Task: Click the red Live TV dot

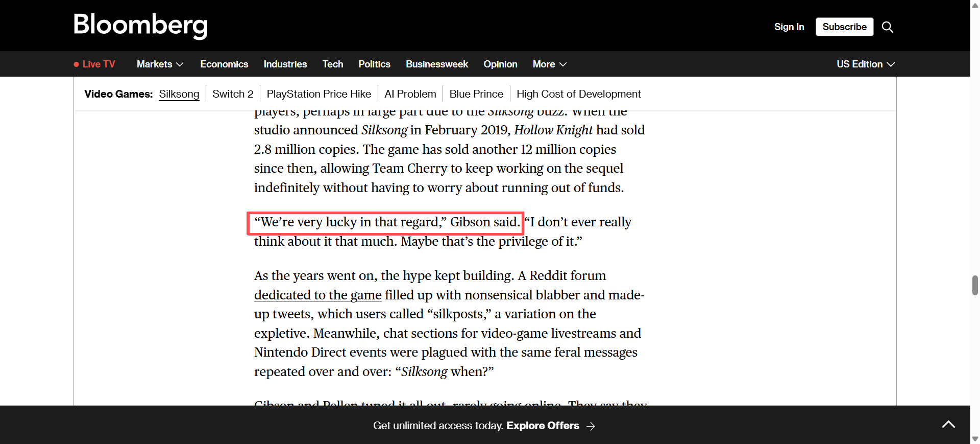Action: [x=76, y=64]
